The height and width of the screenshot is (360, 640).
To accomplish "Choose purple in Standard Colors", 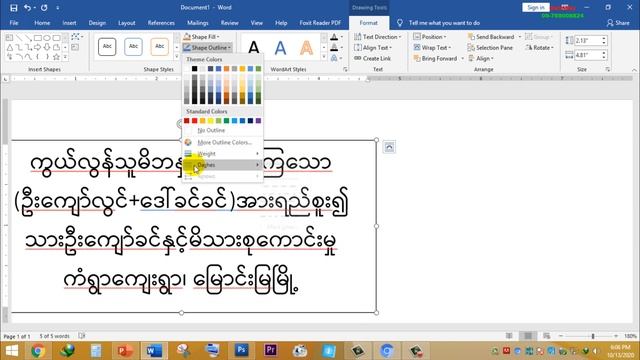I will click(258, 121).
